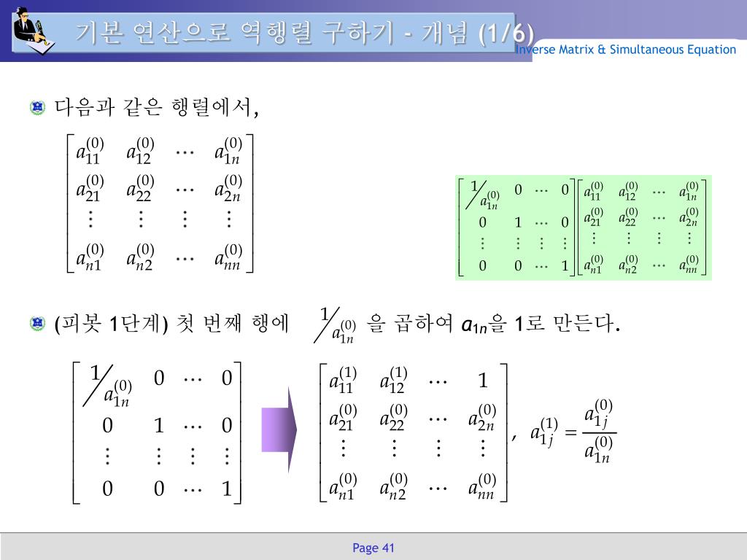Screen dimensions: 747x560
Task: Click the text (피봇 1단계) 첫 번째 행에
Action: tap(171, 324)
